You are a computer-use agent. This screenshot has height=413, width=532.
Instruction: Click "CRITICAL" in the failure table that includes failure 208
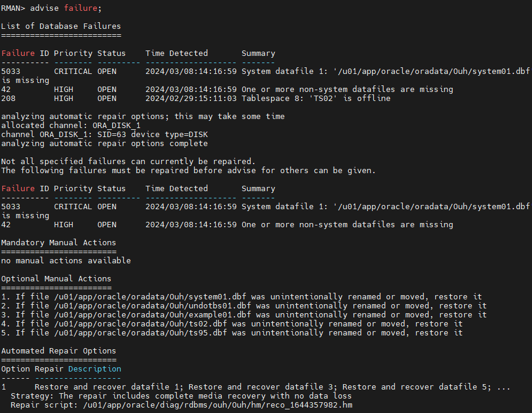click(x=73, y=72)
